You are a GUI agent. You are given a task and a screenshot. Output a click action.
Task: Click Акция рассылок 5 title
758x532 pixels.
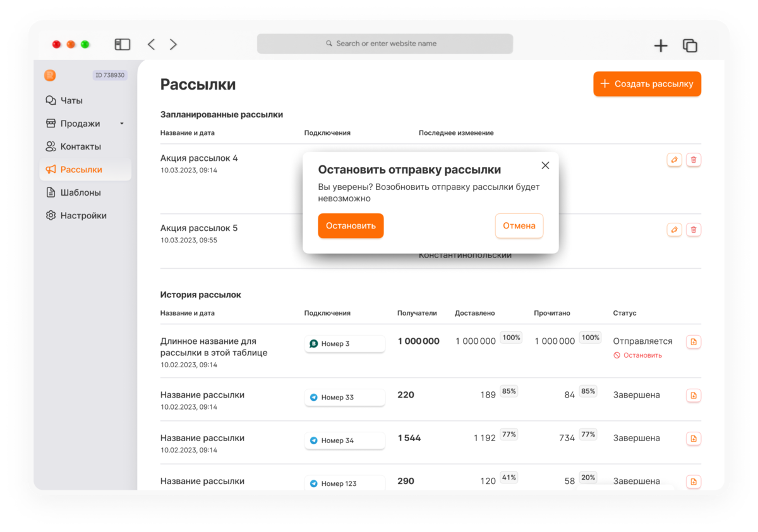click(x=199, y=228)
